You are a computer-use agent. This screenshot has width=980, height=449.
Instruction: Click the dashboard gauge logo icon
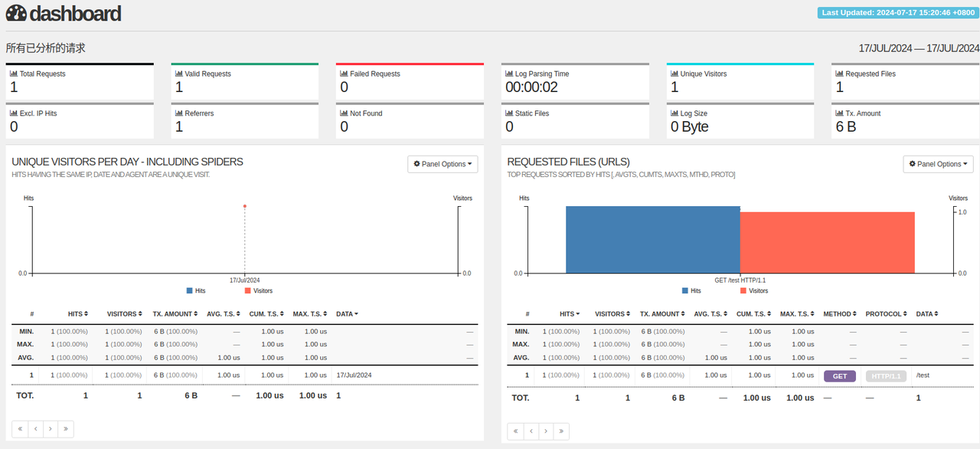(16, 13)
